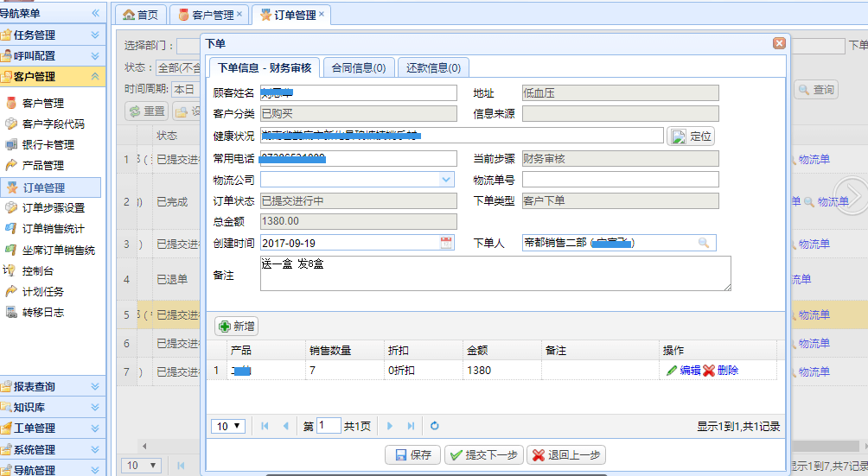Image resolution: width=868 pixels, height=476 pixels.
Task: Click 删除 red cross for product row
Action: 720,371
